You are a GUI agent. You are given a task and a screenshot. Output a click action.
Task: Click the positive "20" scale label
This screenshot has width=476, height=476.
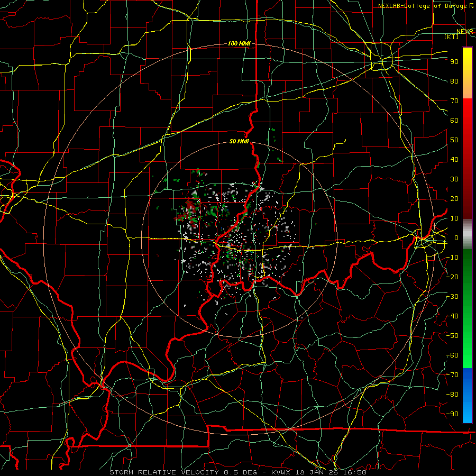[x=454, y=198]
